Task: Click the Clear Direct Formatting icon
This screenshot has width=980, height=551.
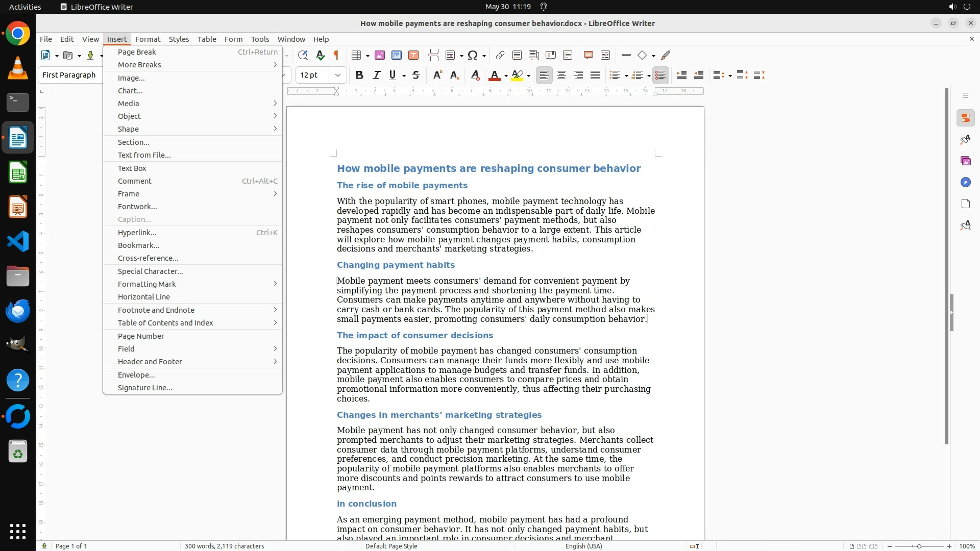Action: [x=475, y=76]
